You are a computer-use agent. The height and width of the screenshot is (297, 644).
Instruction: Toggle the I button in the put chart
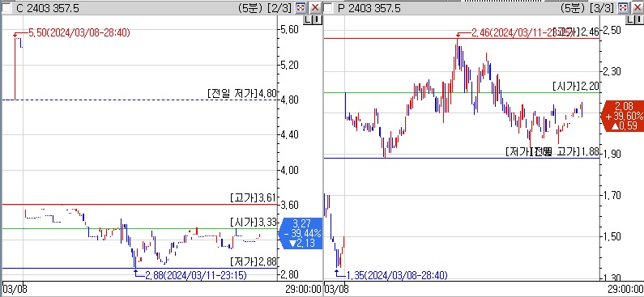coord(638,19)
